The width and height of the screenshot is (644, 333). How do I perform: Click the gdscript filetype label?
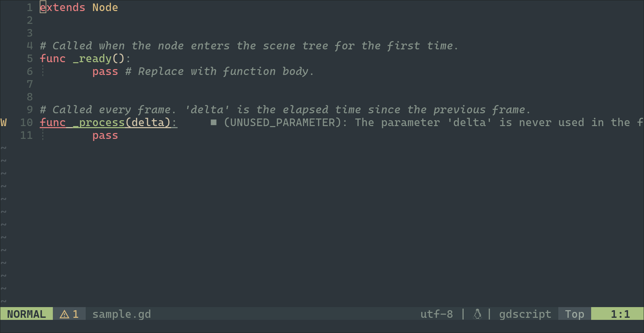pos(525,314)
